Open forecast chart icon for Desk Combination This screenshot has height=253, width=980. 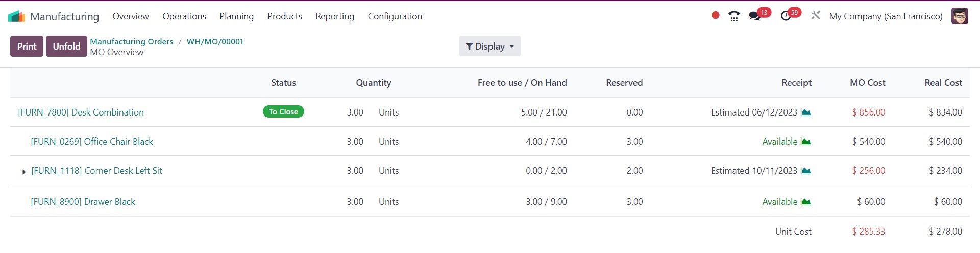point(806,112)
